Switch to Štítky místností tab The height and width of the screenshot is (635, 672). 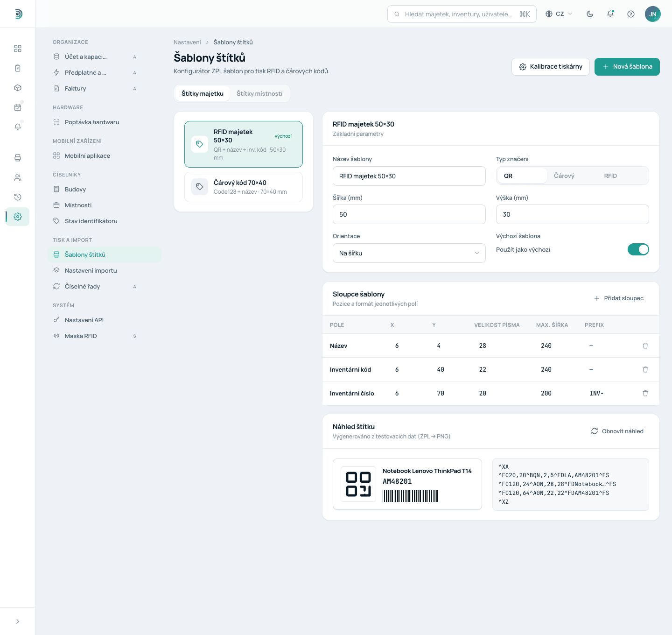click(x=259, y=93)
